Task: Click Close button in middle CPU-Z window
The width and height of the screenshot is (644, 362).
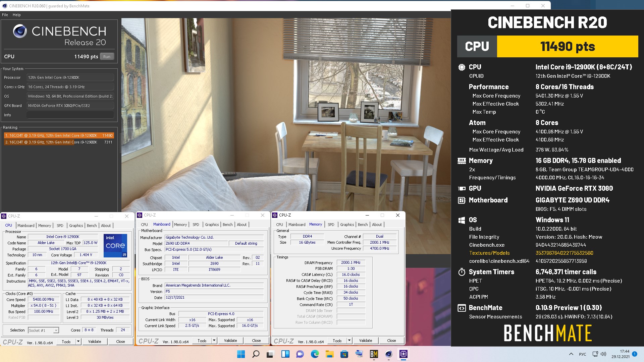Action: pos(256,341)
